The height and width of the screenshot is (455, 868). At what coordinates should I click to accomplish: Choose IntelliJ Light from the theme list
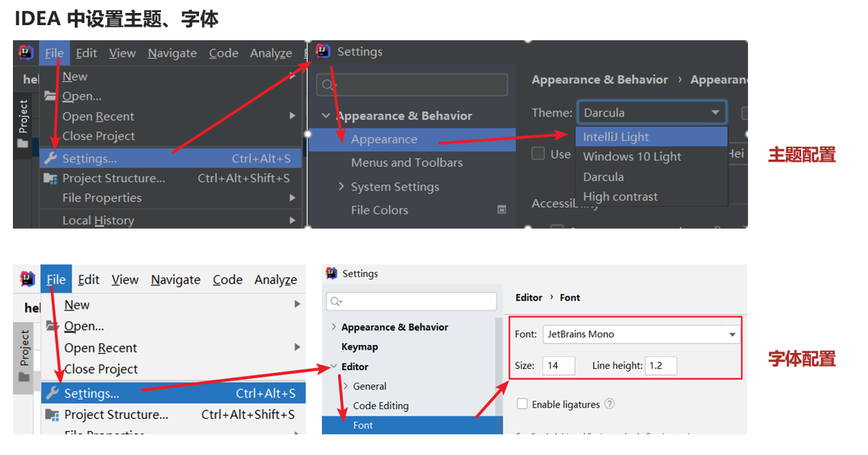(x=616, y=137)
